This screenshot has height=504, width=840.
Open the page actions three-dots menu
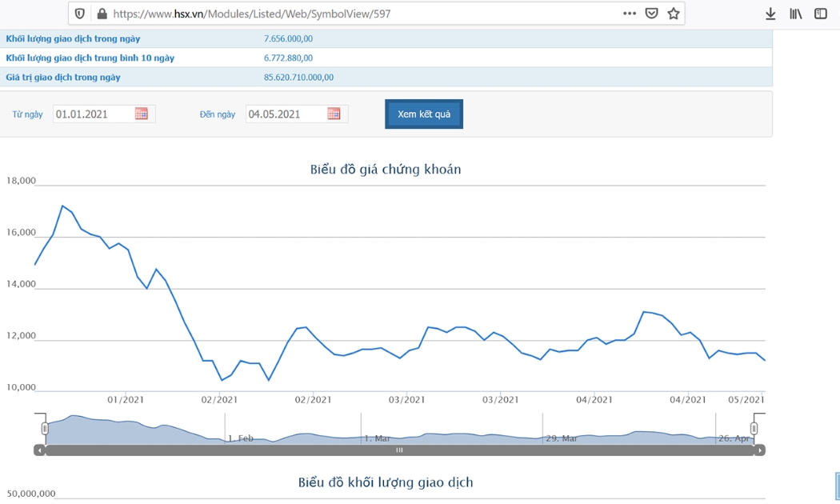630,14
